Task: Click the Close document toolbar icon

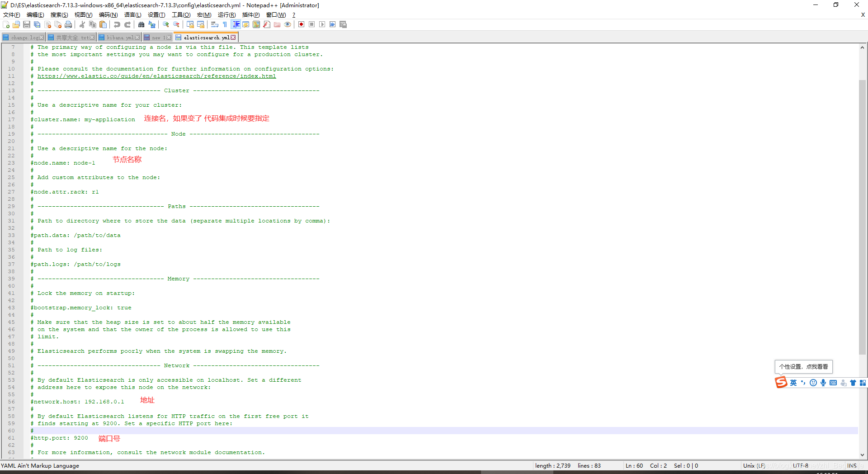Action: coord(47,24)
